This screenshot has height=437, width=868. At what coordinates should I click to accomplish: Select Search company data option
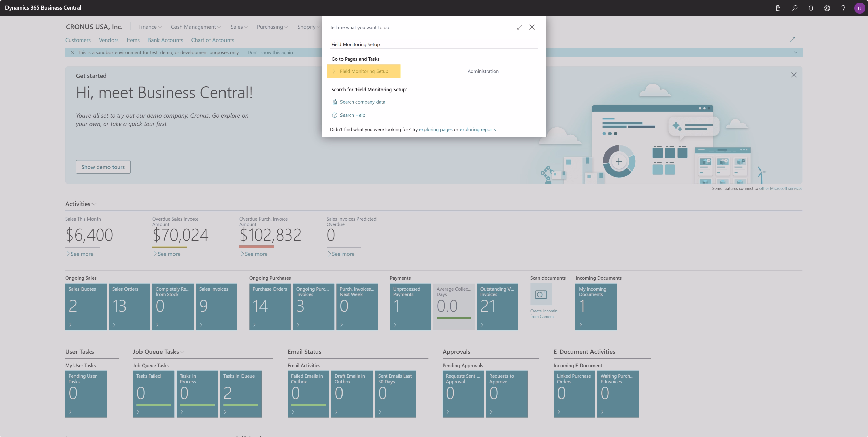pyautogui.click(x=362, y=102)
